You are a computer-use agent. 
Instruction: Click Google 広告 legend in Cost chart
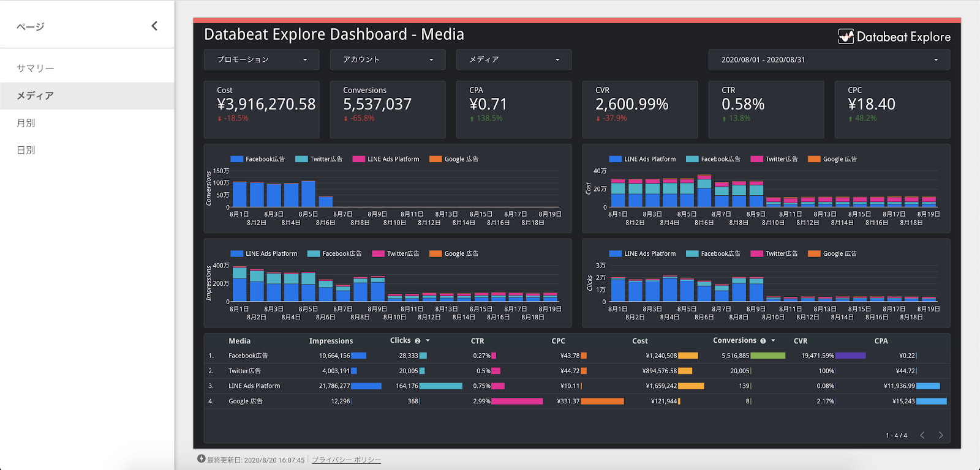coord(832,159)
